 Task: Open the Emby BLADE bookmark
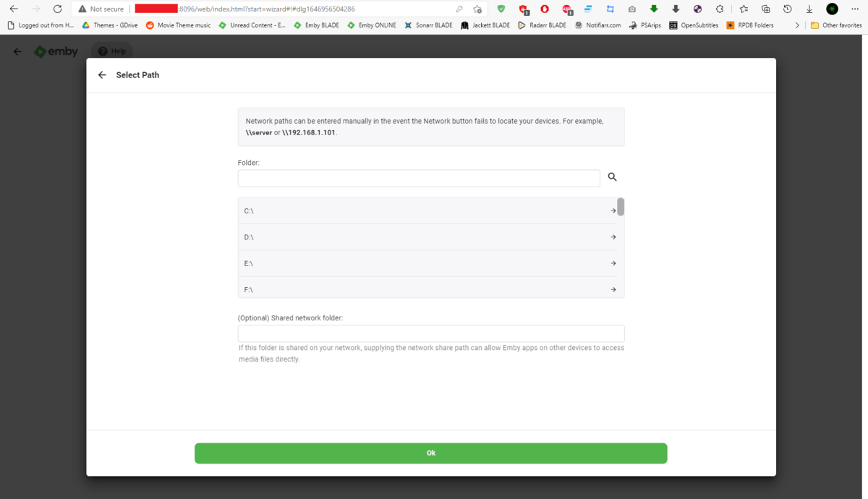tap(316, 25)
